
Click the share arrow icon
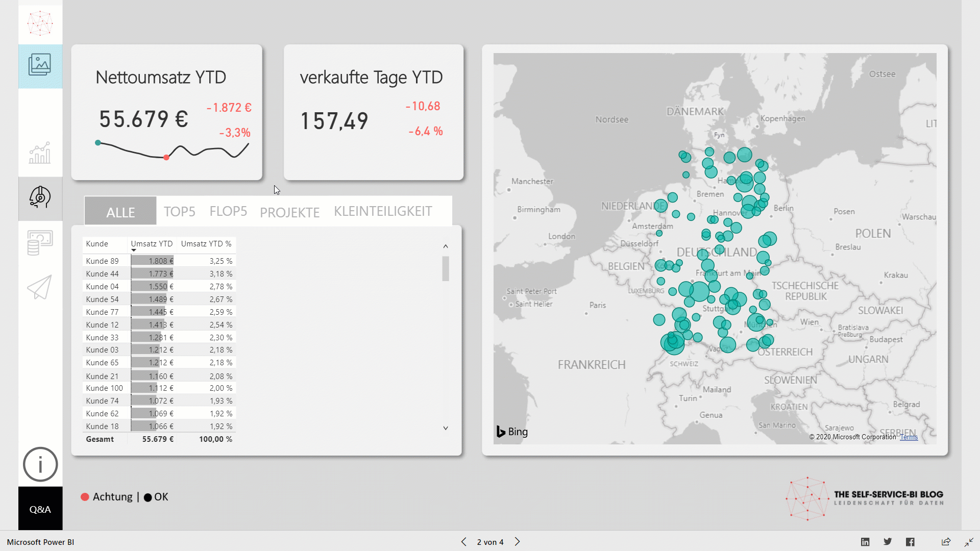click(x=946, y=542)
